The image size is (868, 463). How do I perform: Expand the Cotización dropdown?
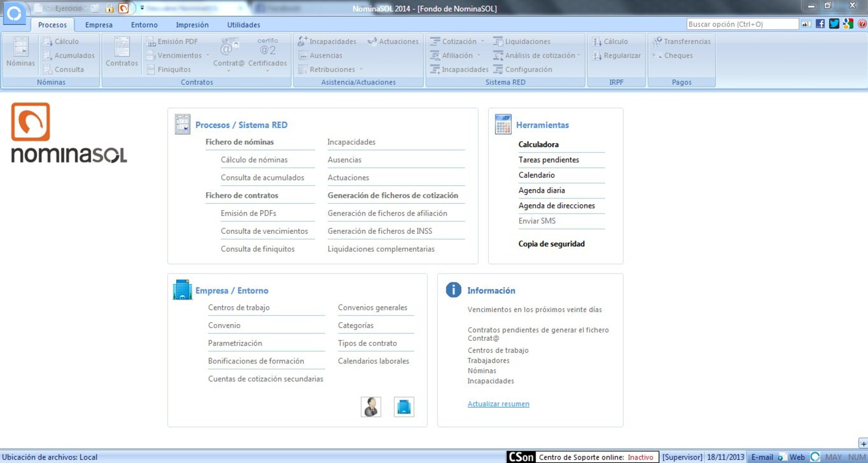482,42
